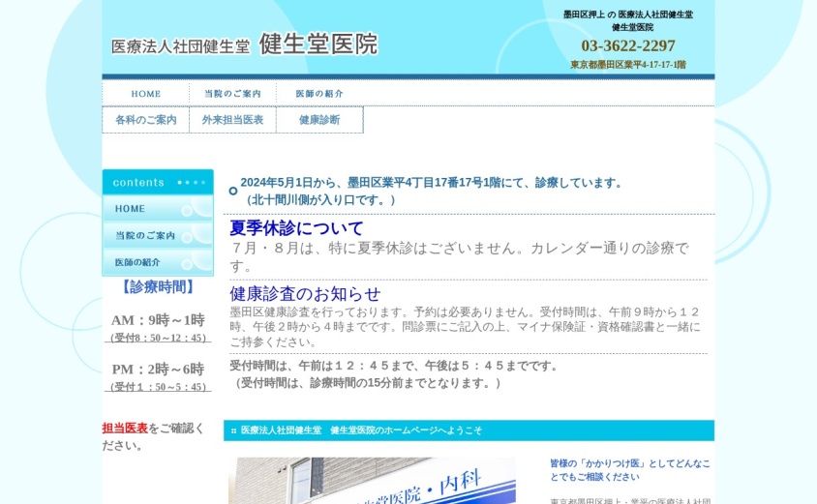Viewport: 817px width, 504px height.
Task: Select the 健康診断 navigation tab
Action: 319,120
